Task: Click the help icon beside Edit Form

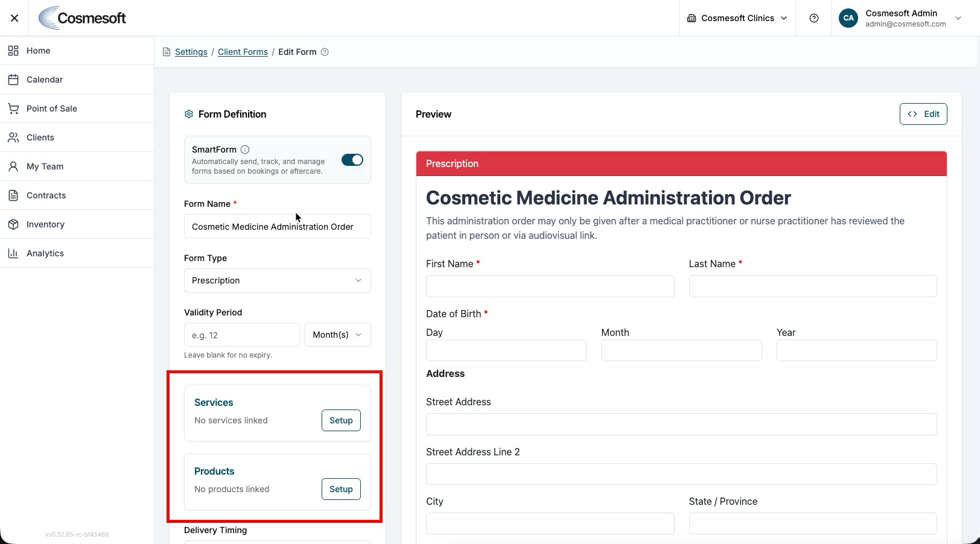Action: pos(325,52)
